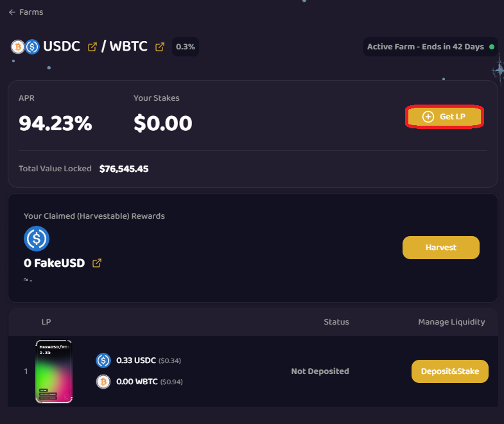Click the 0.3% fee tier badge
Viewport: 504px width, 424px height.
186,47
